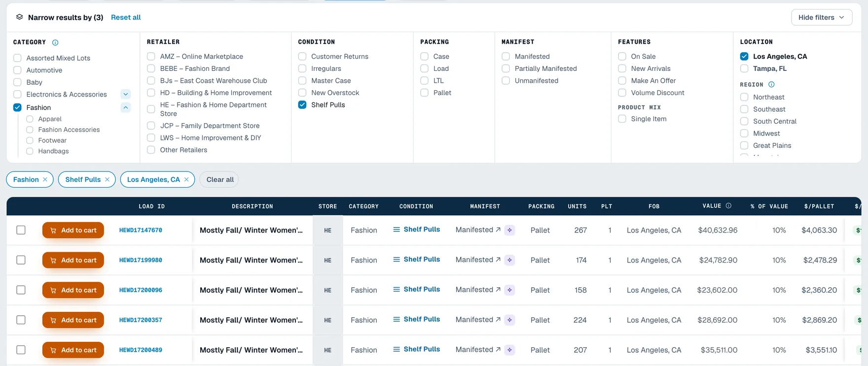Click Reset all filters link
Screen dimensions: 868x366
(x=126, y=17)
